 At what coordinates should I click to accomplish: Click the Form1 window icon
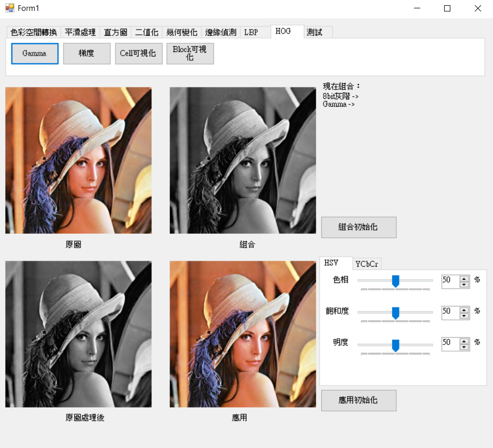10,8
